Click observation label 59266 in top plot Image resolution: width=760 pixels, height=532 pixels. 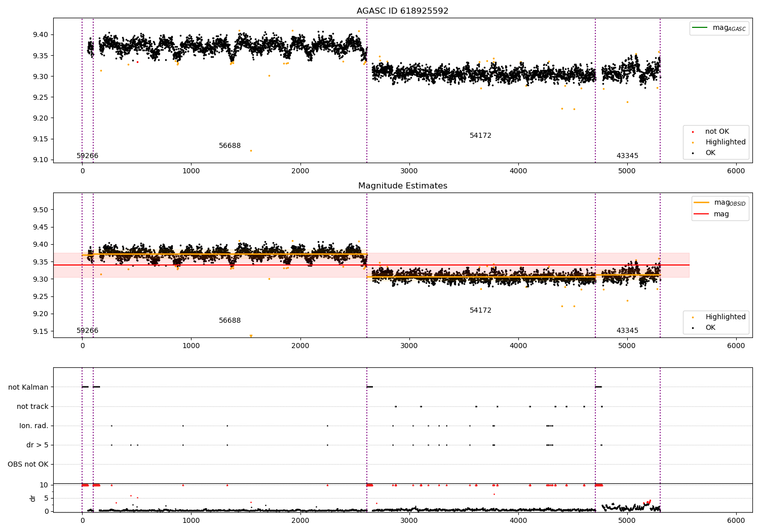(88, 156)
